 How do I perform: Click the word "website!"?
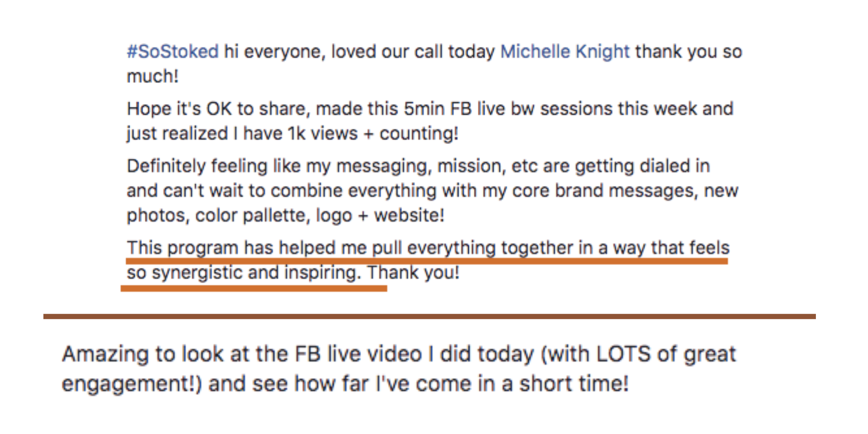[x=409, y=215]
